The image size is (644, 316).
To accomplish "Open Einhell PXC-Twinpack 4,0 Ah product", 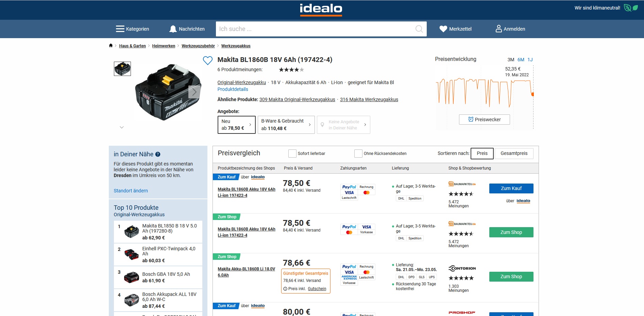I will pyautogui.click(x=158, y=255).
